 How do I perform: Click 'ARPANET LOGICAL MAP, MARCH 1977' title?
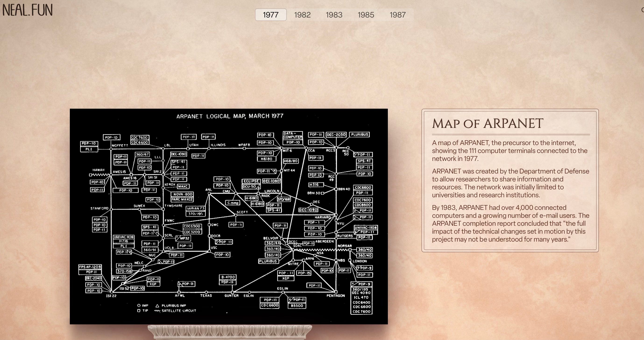230,116
